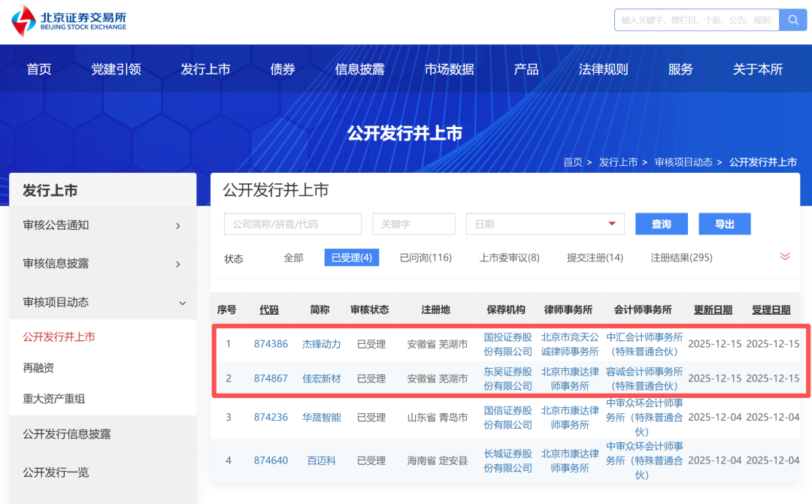The image size is (812, 504).
Task: Click the magnifier search icon
Action: point(794,20)
